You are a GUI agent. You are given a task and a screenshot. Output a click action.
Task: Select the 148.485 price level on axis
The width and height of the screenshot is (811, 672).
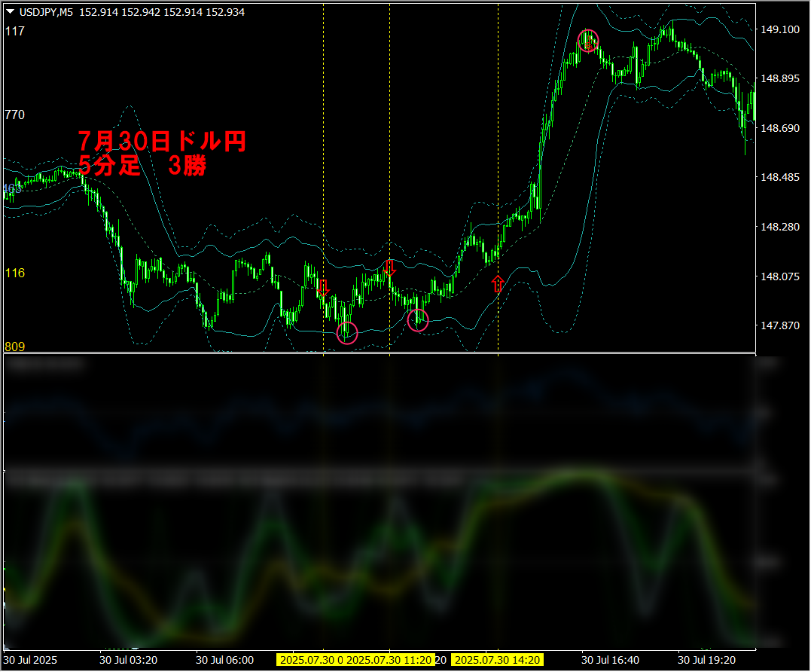(x=779, y=178)
